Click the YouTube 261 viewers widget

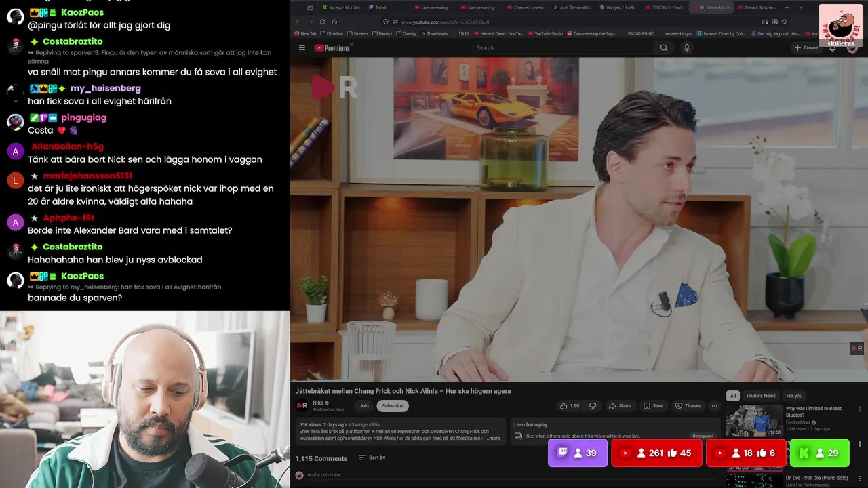click(x=656, y=453)
